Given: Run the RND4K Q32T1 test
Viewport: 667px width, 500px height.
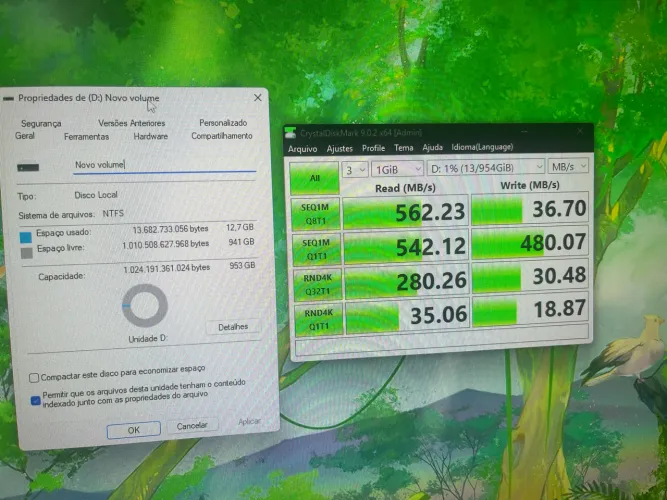Looking at the screenshot, I should click(318, 284).
